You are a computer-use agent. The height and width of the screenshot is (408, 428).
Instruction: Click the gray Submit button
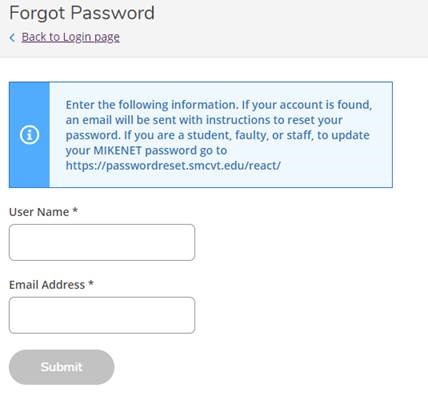tap(61, 367)
